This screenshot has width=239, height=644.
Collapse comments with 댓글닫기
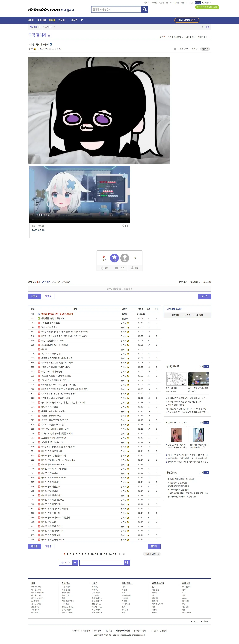tap(195, 282)
